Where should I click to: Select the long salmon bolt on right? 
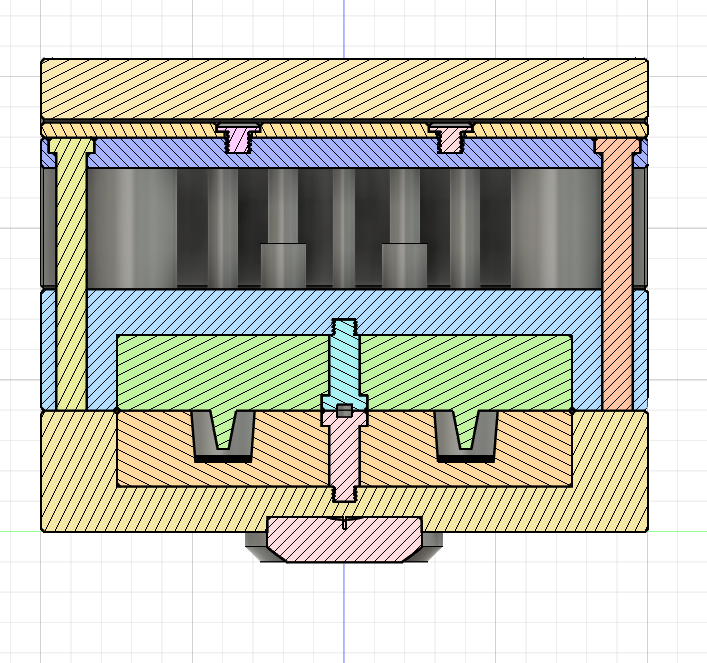(618, 274)
